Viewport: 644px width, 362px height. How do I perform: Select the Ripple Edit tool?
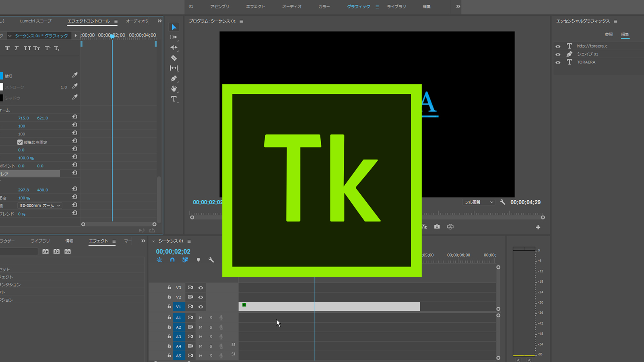pyautogui.click(x=174, y=47)
